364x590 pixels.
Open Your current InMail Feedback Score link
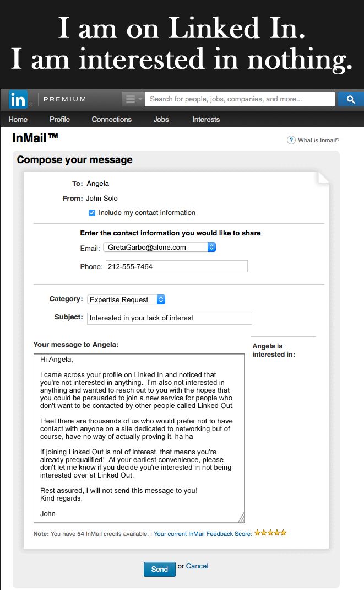(203, 534)
